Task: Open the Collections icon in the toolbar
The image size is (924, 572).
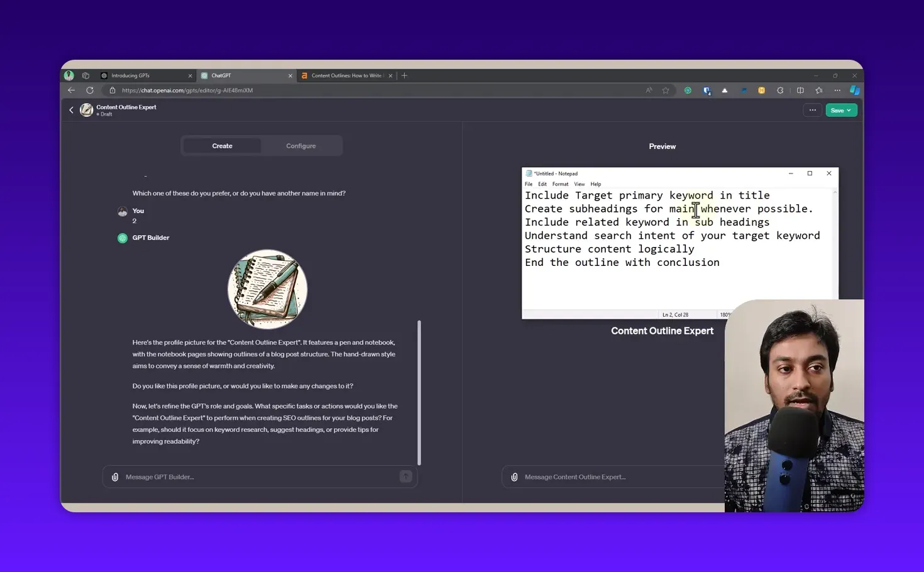Action: 819,90
